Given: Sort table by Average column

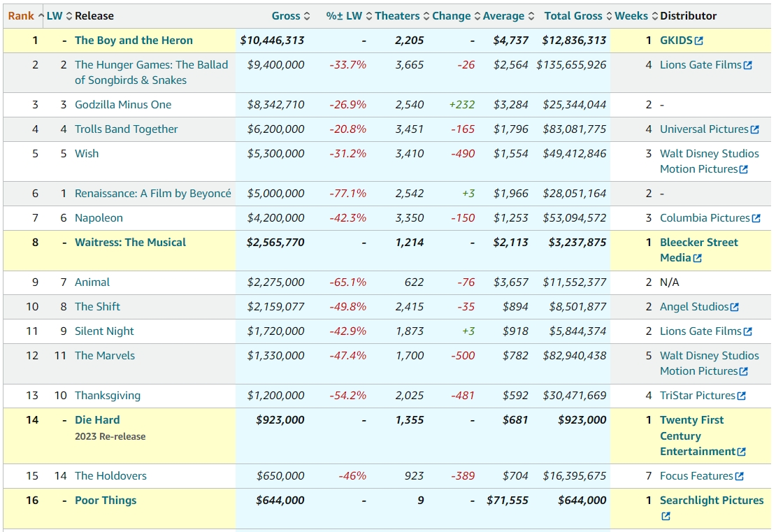Looking at the screenshot, I should click(x=508, y=16).
